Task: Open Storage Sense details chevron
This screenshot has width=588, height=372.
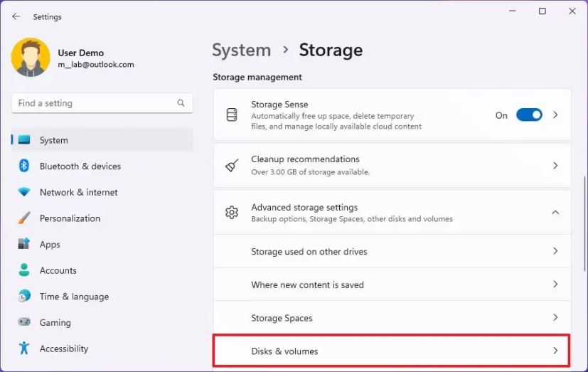Action: point(555,115)
